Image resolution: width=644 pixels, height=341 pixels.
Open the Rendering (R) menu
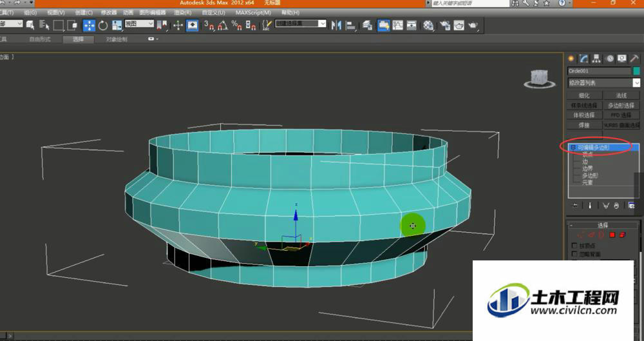pos(183,13)
